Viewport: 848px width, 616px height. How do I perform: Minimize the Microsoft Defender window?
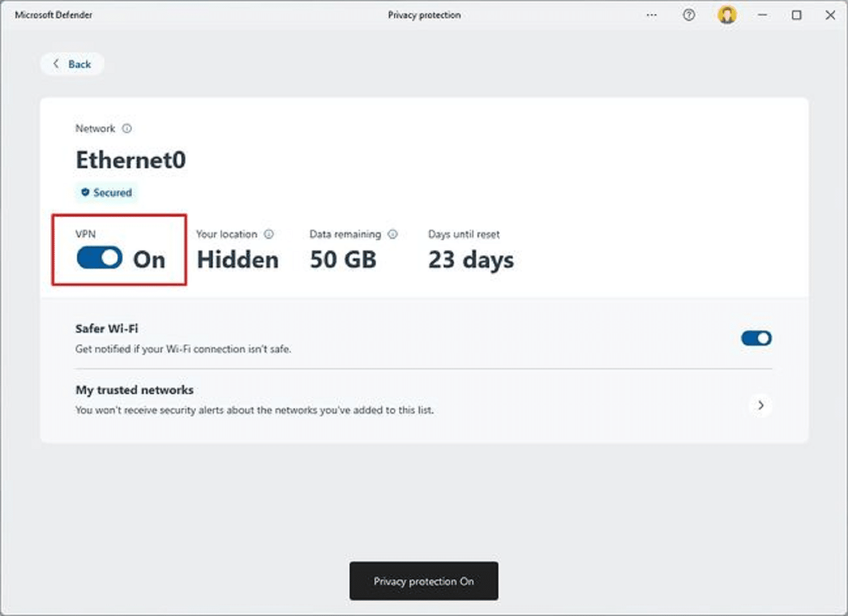(x=762, y=15)
